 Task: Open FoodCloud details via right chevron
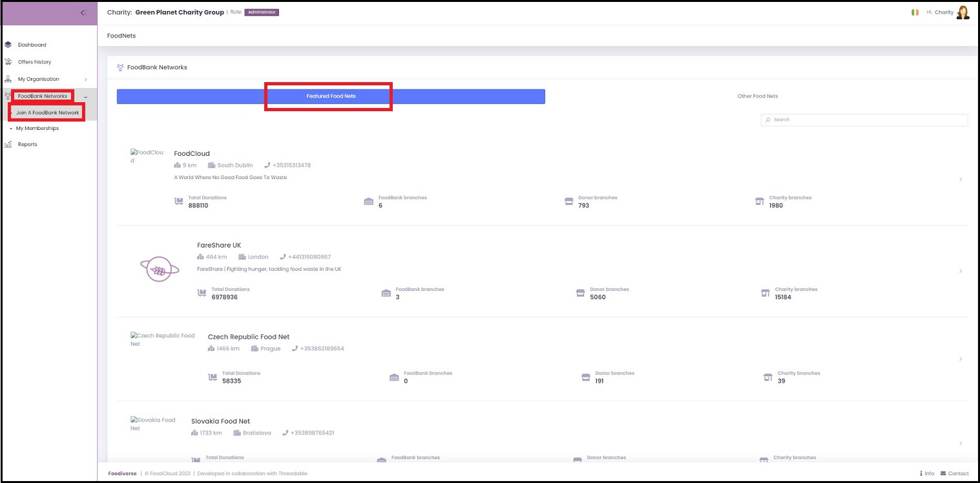961,179
